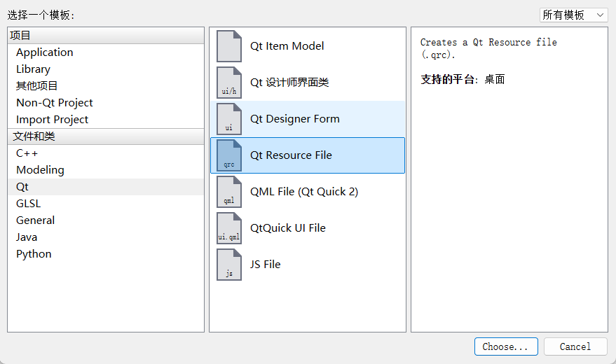Click the js file icon for JS File
Screen dimensions: 616x364
point(229,265)
